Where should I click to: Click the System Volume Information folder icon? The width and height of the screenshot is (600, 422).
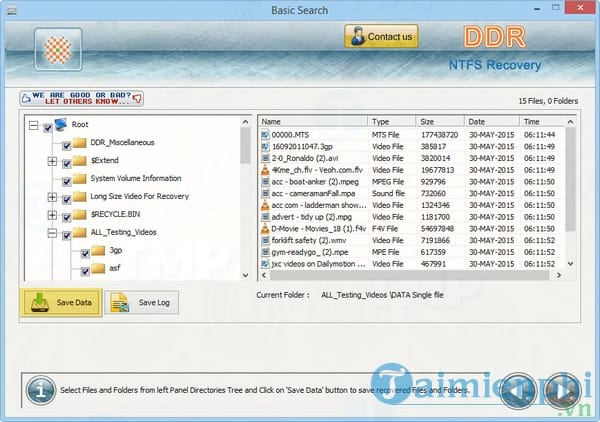pos(80,178)
